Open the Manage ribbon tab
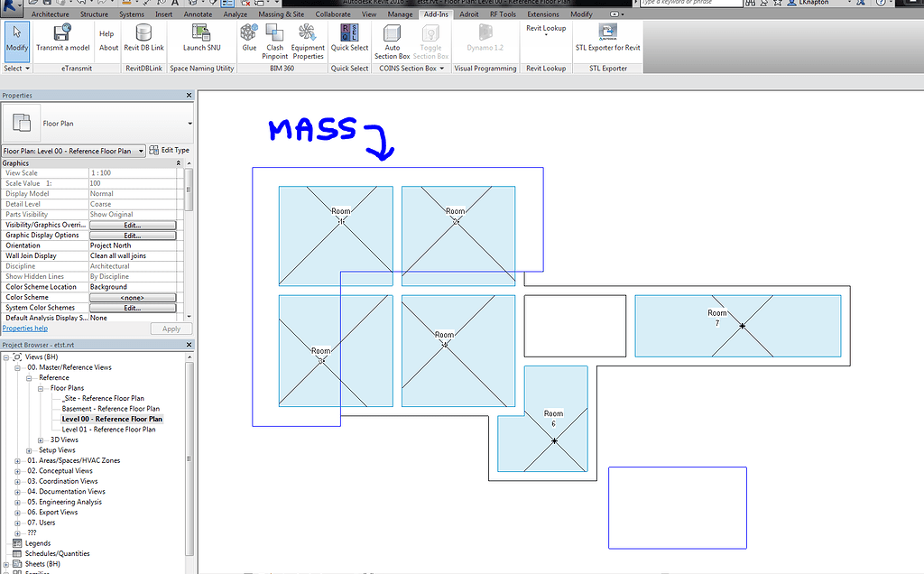This screenshot has width=924, height=574. click(x=400, y=14)
